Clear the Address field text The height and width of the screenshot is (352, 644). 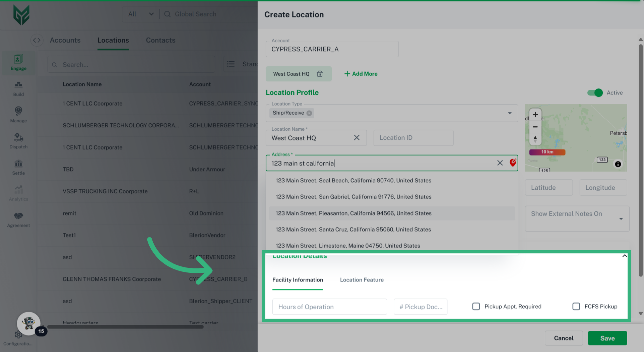500,163
